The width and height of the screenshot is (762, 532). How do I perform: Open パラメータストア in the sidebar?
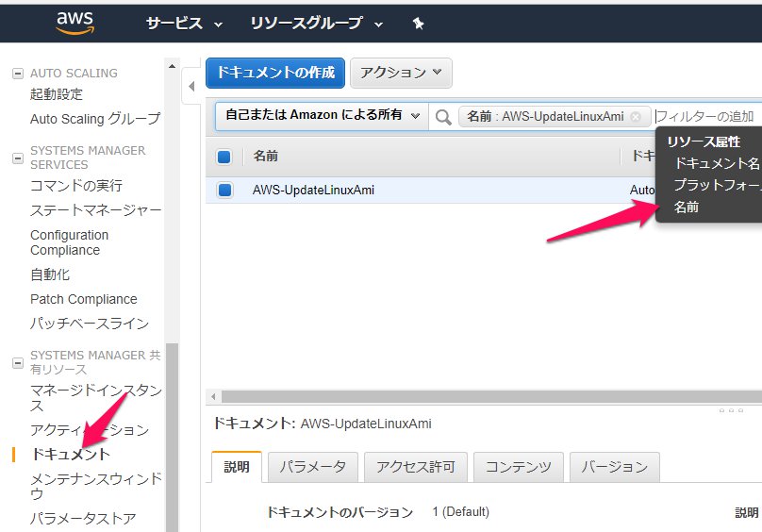[83, 518]
